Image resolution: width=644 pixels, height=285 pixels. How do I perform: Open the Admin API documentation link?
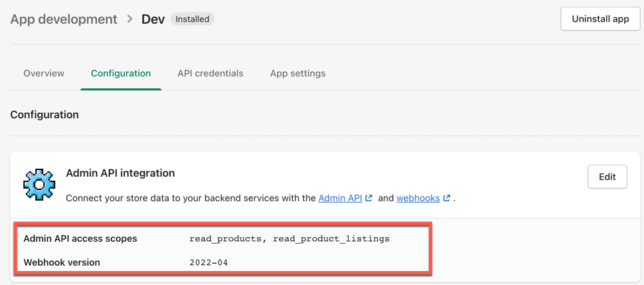click(x=340, y=198)
